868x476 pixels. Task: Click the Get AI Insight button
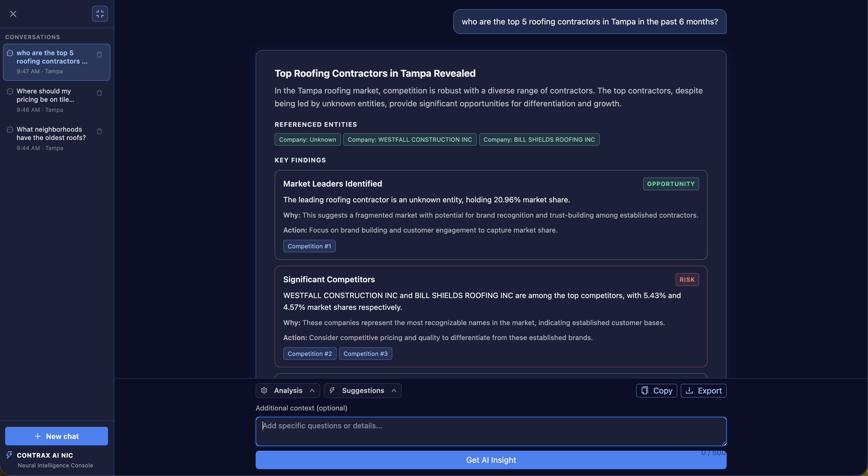click(491, 460)
